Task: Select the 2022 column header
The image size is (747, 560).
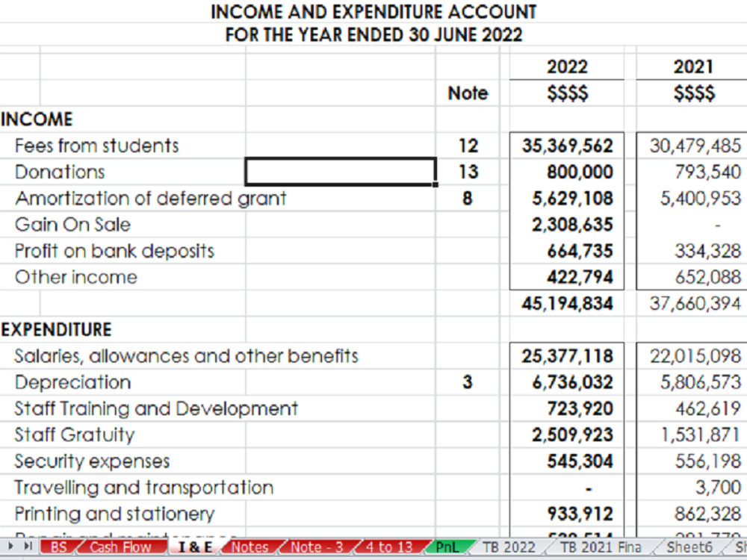Action: click(x=567, y=66)
